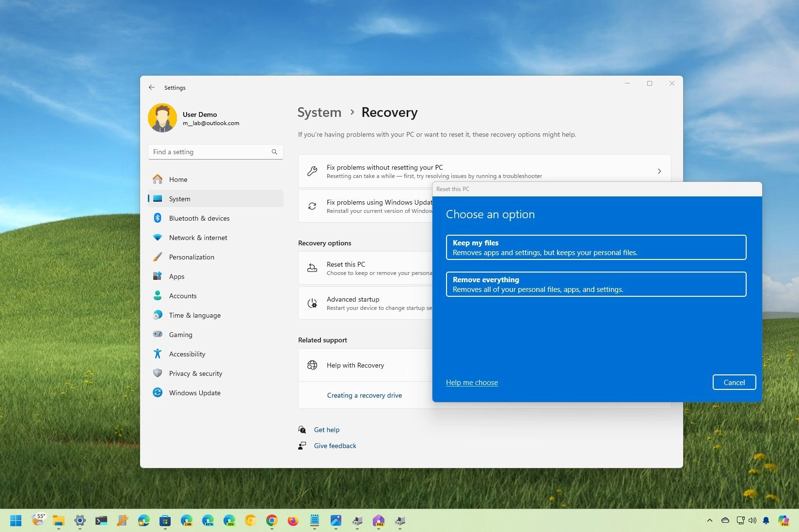Open the Creating a recovery drive link
This screenshot has height=532, width=799.
[x=364, y=395]
